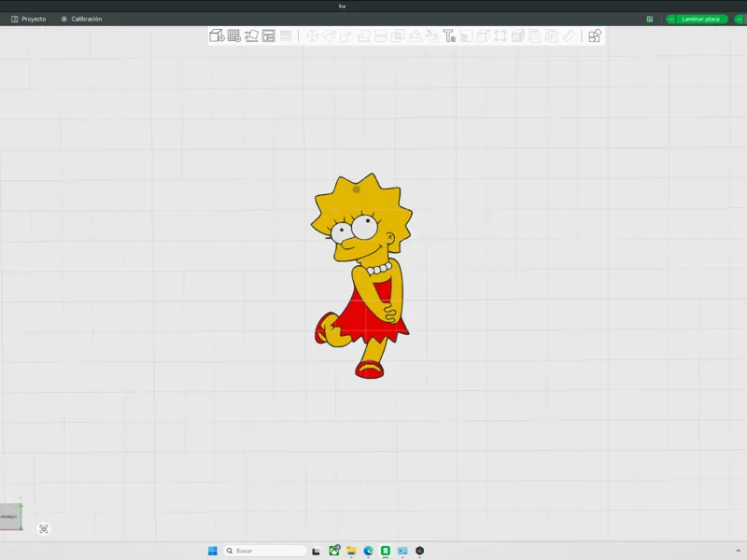This screenshot has height=560, width=747.
Task: Open File Explorer from the taskbar
Action: click(351, 551)
